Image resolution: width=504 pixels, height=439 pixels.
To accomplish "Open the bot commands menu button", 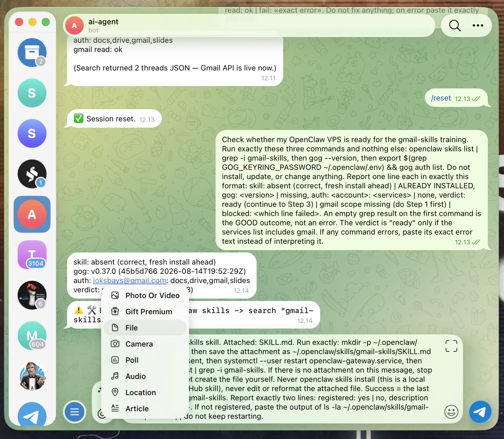I will (x=74, y=412).
